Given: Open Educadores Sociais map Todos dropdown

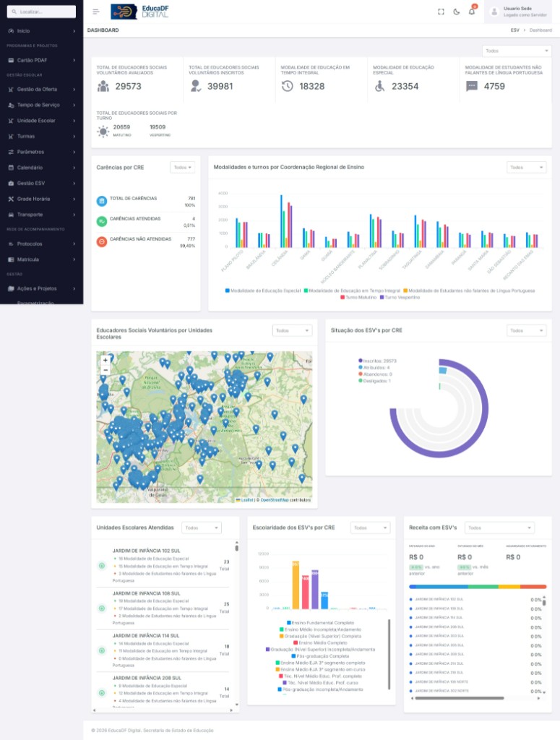Looking at the screenshot, I should click(292, 330).
